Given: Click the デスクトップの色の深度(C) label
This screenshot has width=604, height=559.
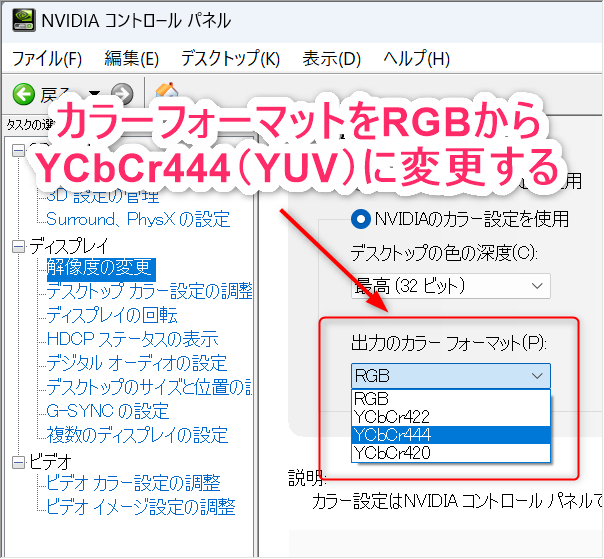Looking at the screenshot, I should point(444,253).
